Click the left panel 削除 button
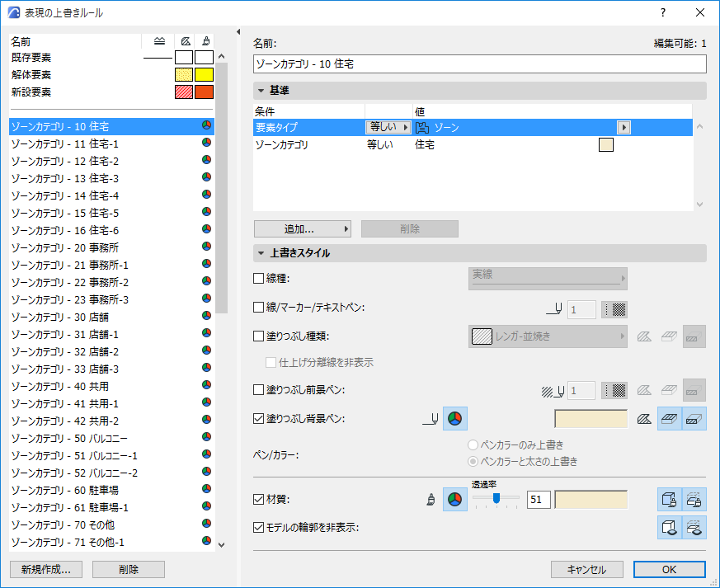This screenshot has height=588, width=720. tap(129, 570)
